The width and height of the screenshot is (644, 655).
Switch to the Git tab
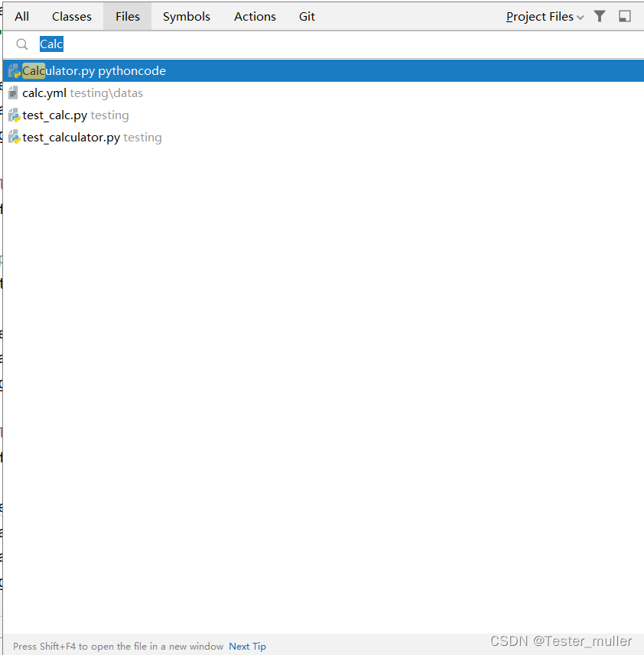307,16
